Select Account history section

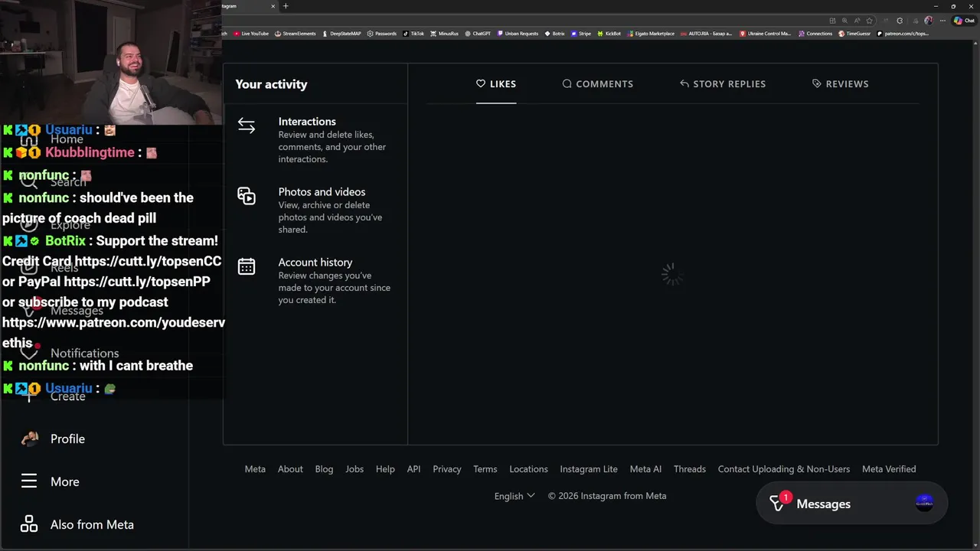point(315,281)
